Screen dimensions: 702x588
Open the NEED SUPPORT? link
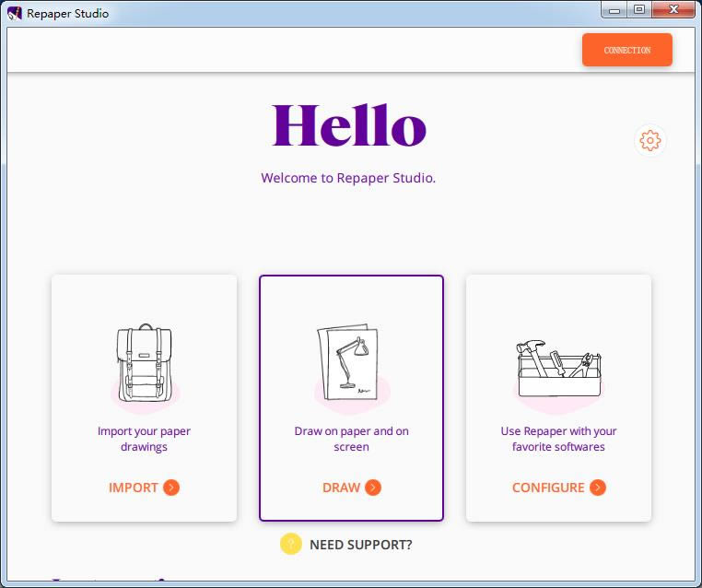click(x=361, y=545)
